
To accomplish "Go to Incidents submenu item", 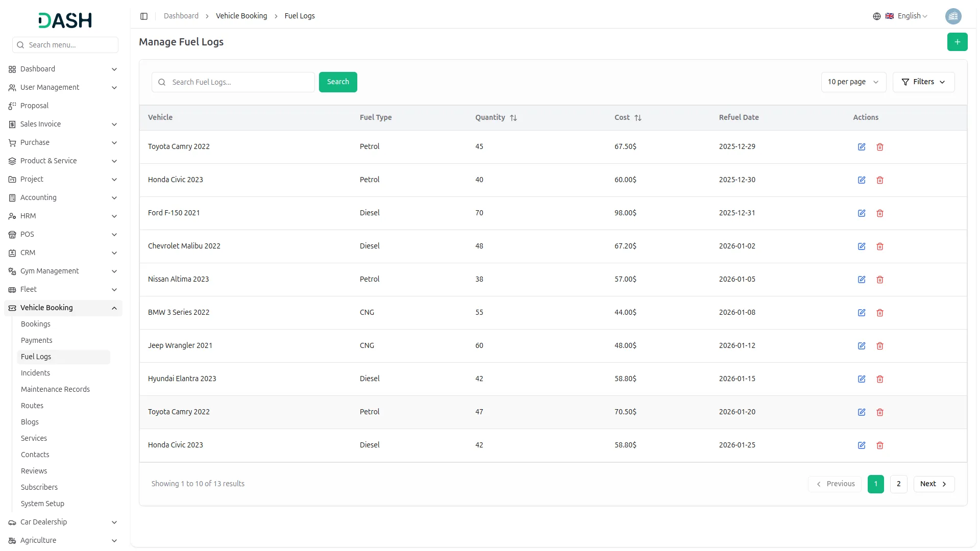I will (x=35, y=373).
